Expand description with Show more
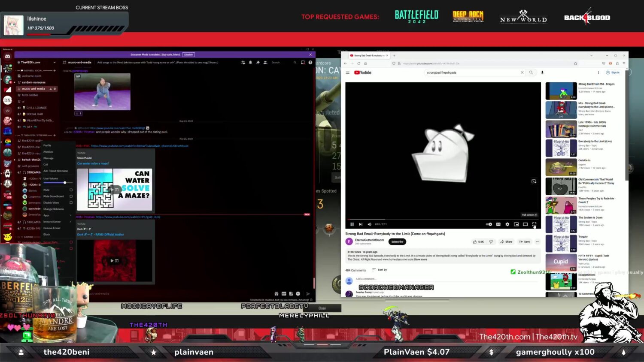 click(420, 259)
